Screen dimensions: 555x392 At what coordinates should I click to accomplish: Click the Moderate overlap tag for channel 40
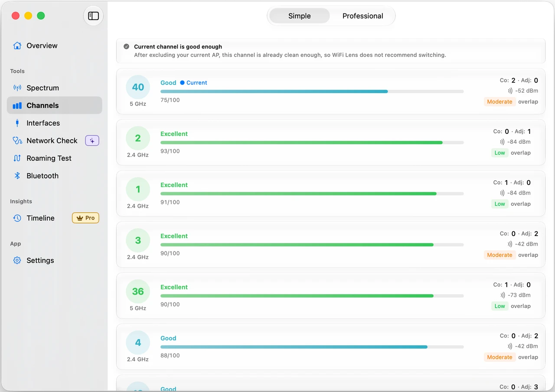pyautogui.click(x=499, y=102)
